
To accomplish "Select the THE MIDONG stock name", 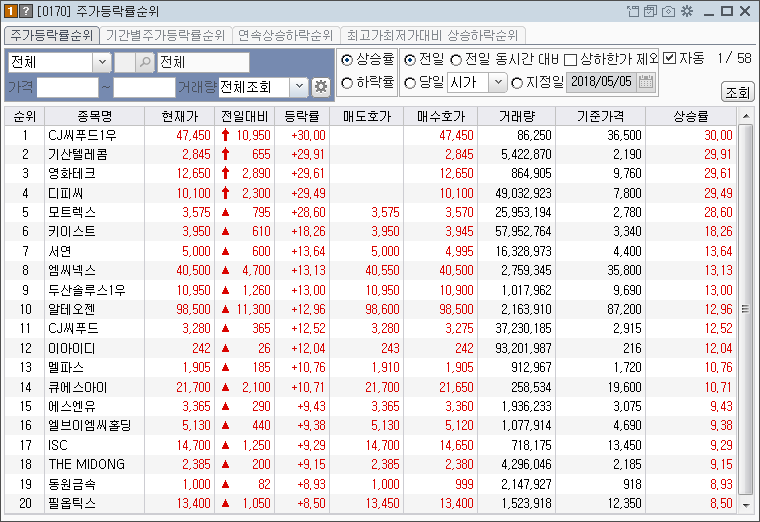I will [x=86, y=464].
